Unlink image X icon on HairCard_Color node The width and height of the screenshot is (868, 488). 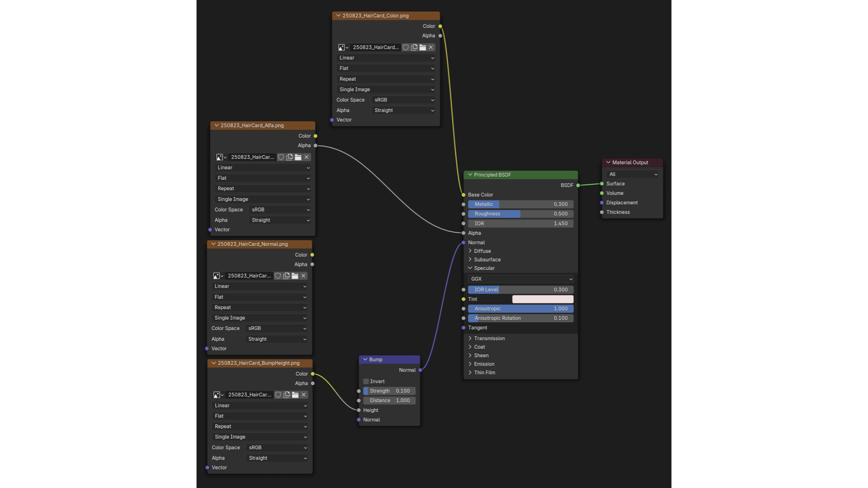[431, 47]
